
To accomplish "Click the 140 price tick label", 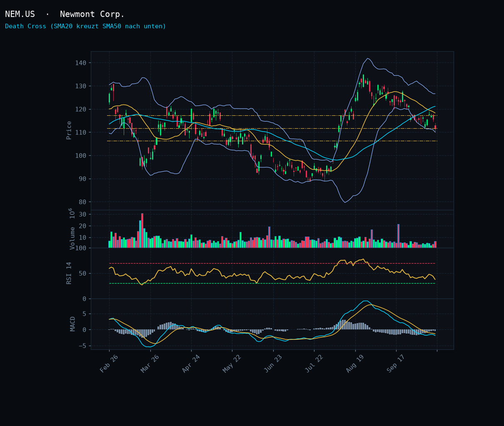I will tap(81, 63).
